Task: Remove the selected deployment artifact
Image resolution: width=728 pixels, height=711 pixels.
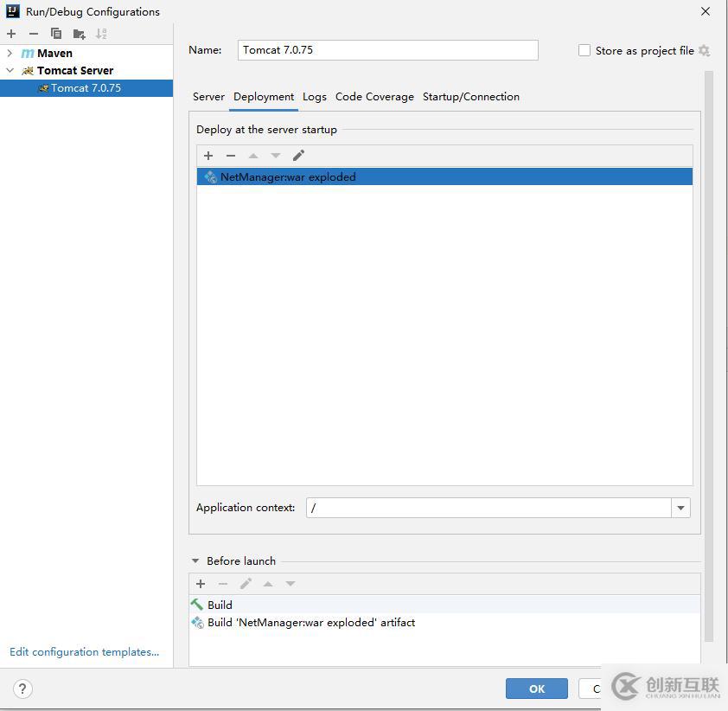Action: pyautogui.click(x=231, y=156)
